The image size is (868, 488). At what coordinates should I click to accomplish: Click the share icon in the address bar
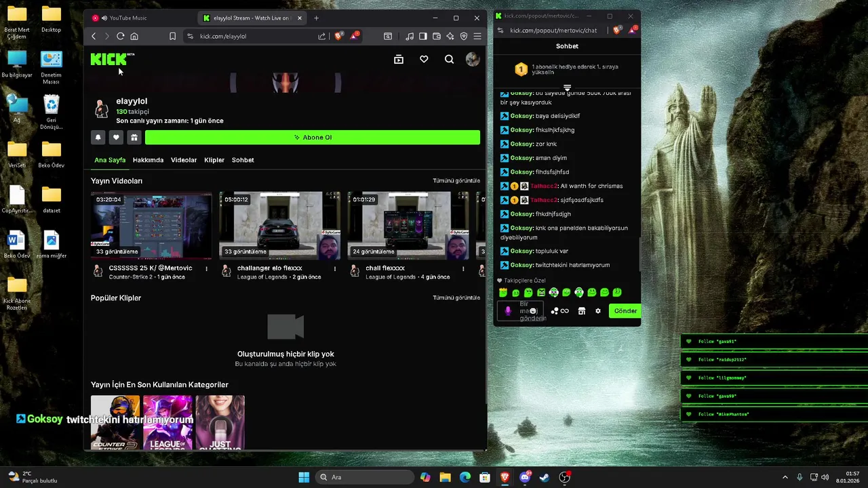[321, 36]
